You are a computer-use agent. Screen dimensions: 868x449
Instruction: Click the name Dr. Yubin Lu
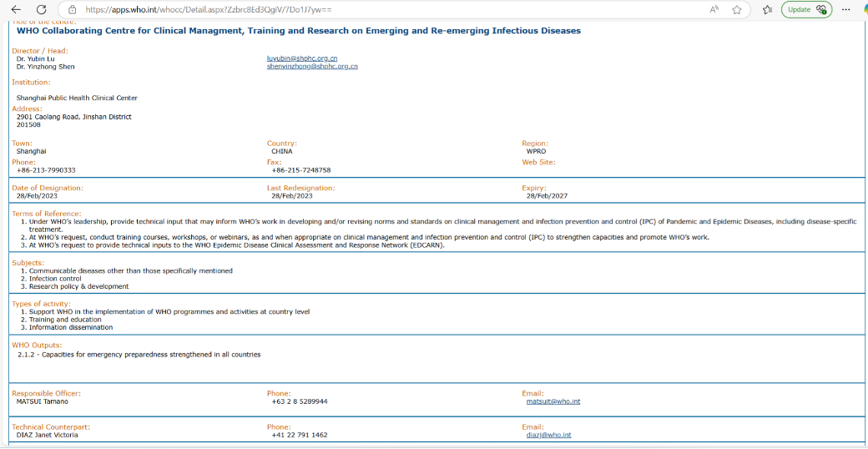pyautogui.click(x=35, y=58)
